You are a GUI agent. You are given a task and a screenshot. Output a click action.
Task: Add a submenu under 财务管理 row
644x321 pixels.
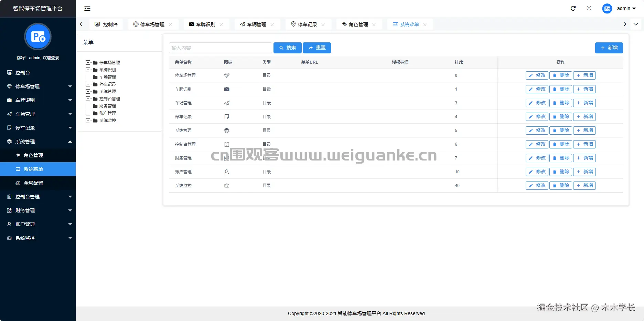tap(584, 158)
